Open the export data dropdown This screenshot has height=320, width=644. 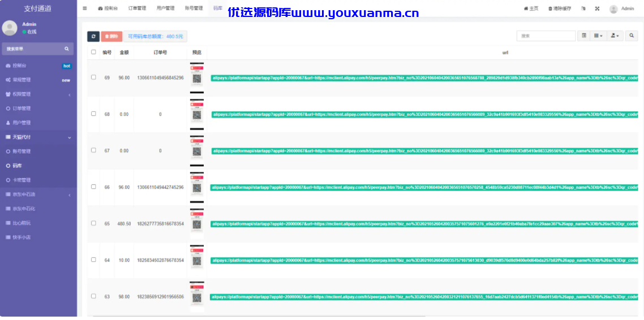615,36
